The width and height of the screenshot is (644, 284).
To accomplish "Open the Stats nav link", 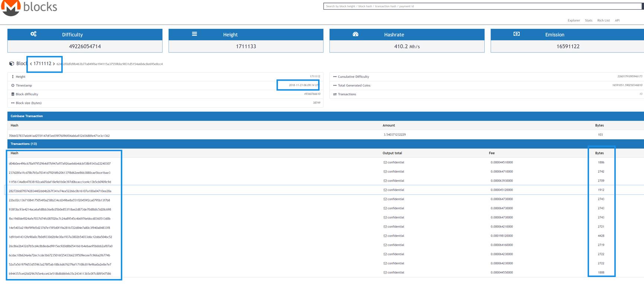I will [x=589, y=20].
